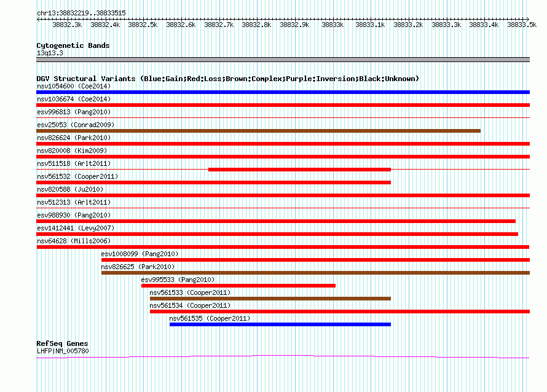This screenshot has height=392, width=547.
Task: Click the 38832.3k ruler tick label
Action: tap(67, 25)
